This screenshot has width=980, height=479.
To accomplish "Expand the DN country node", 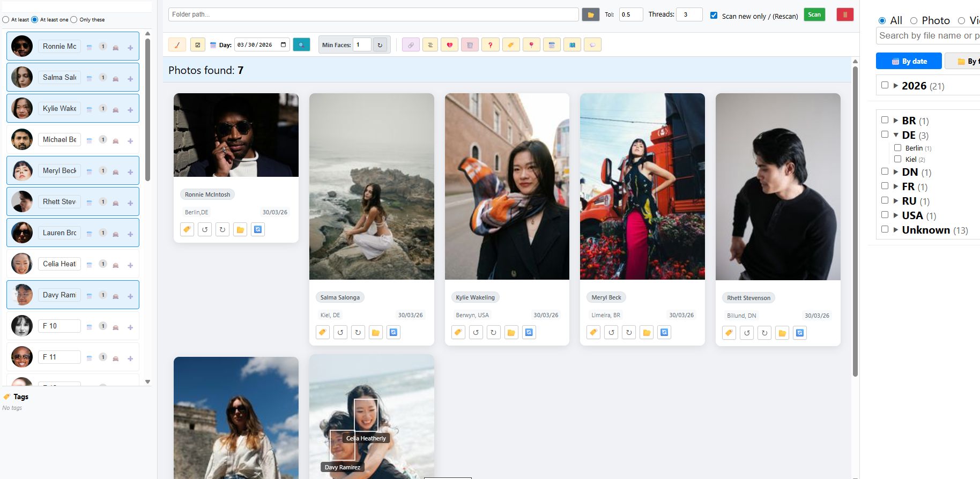I will coord(896,171).
